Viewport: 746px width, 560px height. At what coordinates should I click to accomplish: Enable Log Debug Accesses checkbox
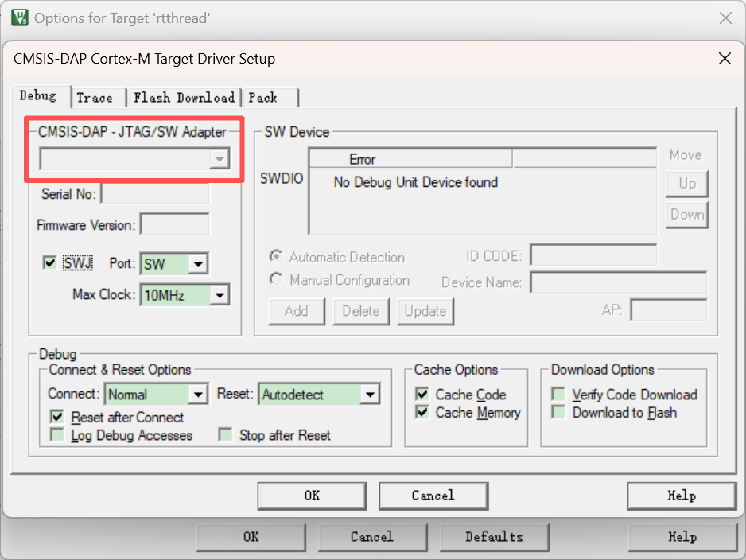(x=57, y=435)
